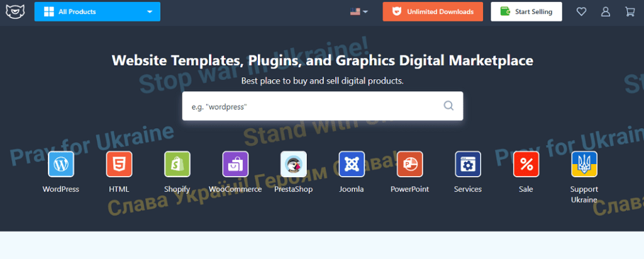Click the search field with wordpress placeholder
Screen dimensions: 644x259
(x=323, y=106)
